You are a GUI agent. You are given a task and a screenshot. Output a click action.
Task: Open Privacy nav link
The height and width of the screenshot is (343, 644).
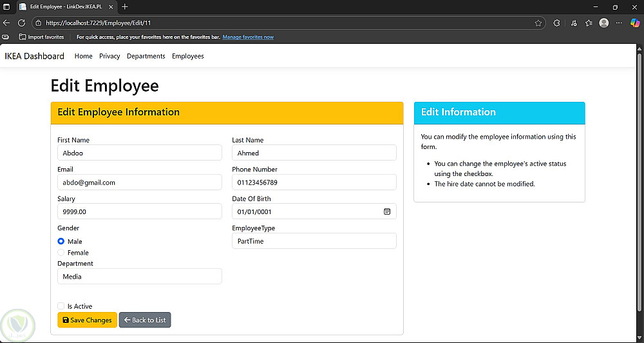[x=109, y=56]
